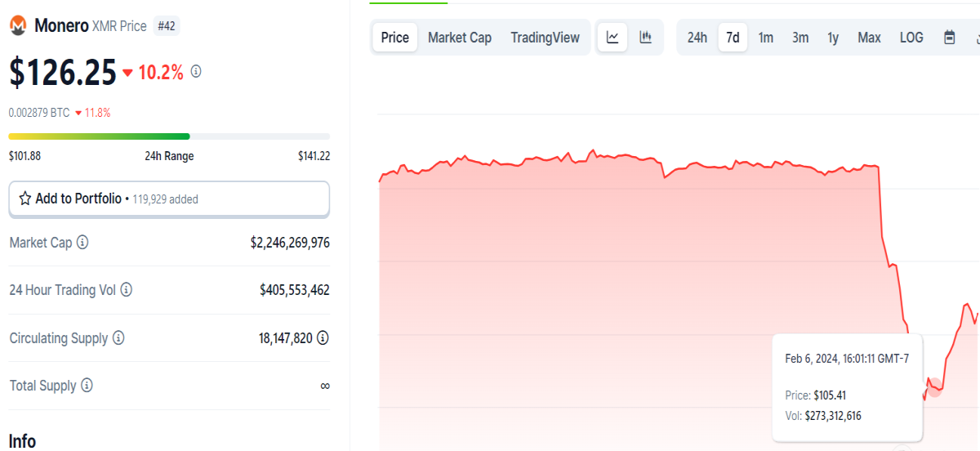The image size is (980, 451).
Task: Switch to the line chart view icon
Action: click(x=612, y=38)
